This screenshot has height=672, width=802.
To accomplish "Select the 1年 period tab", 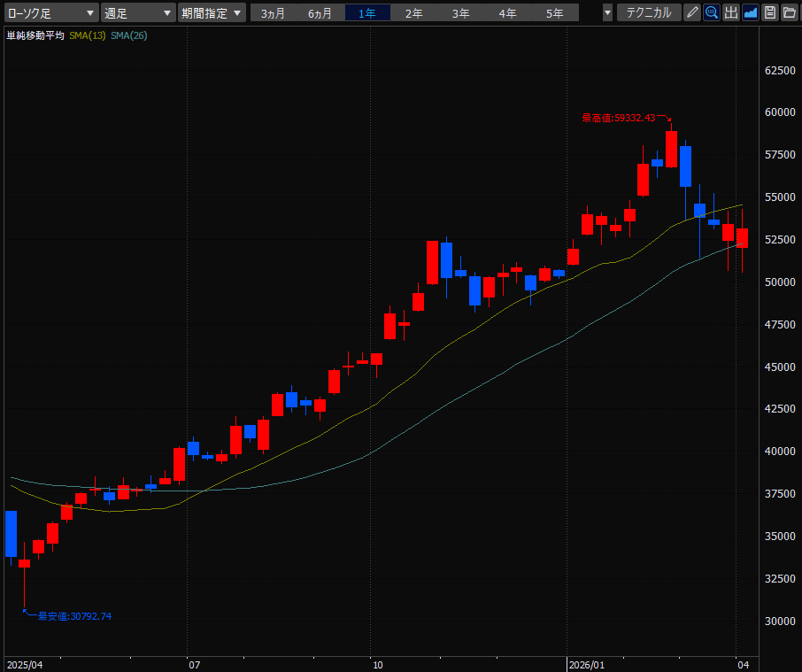I will click(367, 13).
